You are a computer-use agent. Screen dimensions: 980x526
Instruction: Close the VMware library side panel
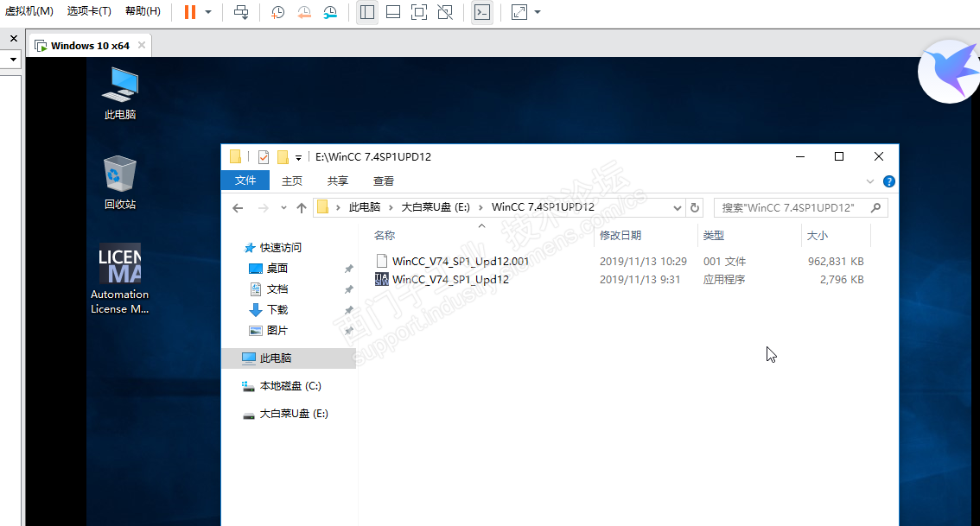(x=14, y=39)
